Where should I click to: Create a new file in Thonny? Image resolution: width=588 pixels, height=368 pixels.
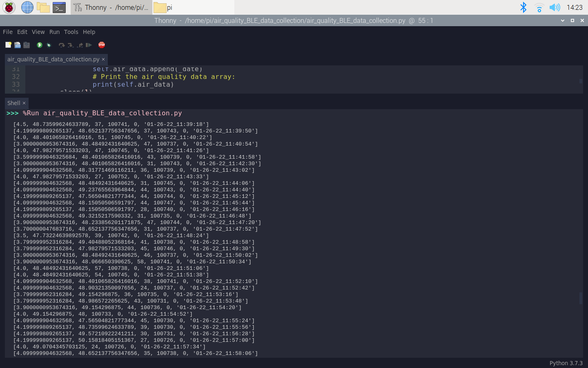click(8, 45)
